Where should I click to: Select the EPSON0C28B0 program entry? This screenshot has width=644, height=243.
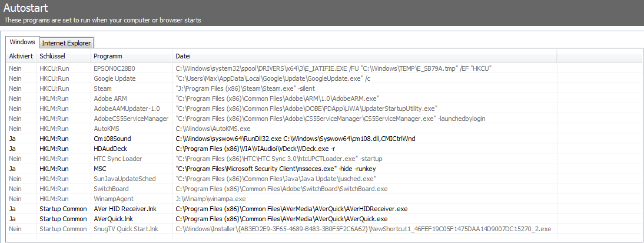coord(115,68)
